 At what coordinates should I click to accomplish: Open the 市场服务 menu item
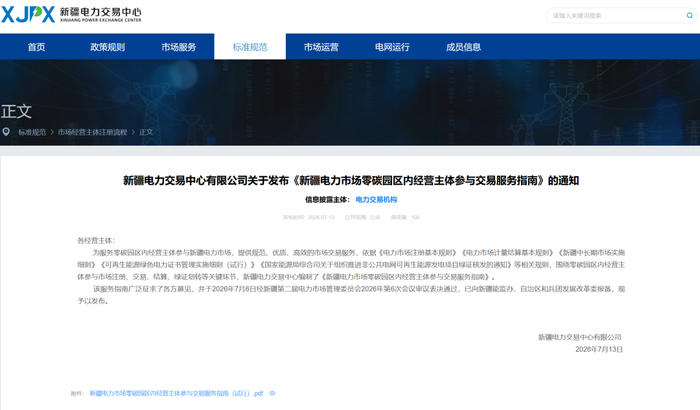click(179, 47)
